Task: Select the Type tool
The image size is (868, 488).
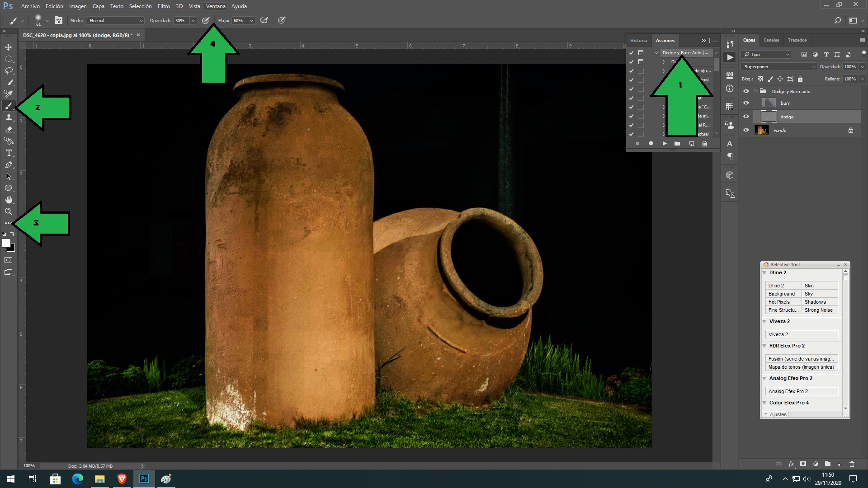Action: click(9, 153)
